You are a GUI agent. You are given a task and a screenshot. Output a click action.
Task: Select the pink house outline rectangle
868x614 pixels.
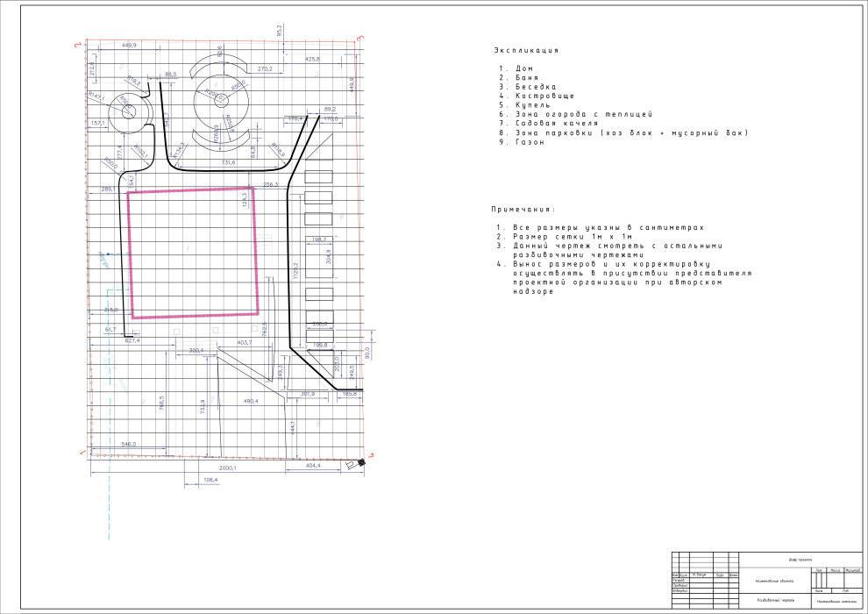click(130, 254)
